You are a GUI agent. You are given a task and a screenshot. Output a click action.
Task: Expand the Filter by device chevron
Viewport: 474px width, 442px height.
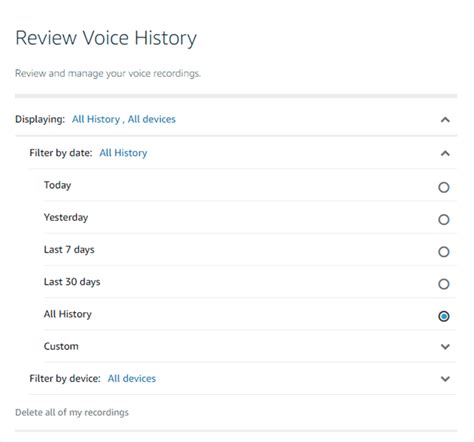point(445,379)
